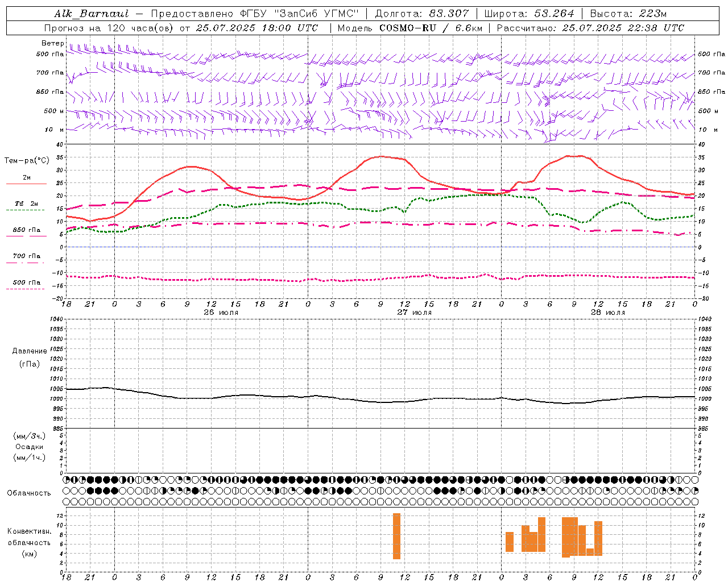Click the Td 2м dew point legend entry

[x=26, y=203]
